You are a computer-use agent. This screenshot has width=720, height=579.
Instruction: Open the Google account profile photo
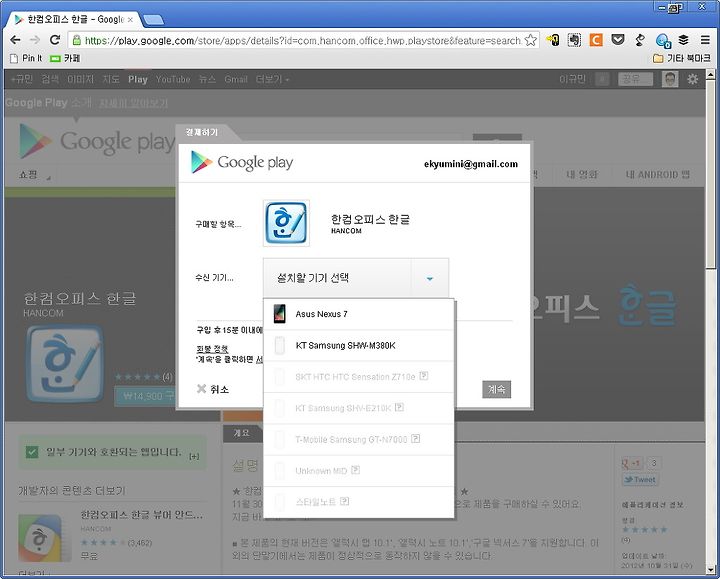670,79
